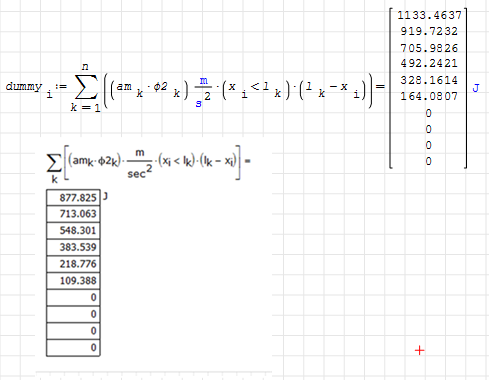Click the J unit beside 877.825 cell
Image resolution: width=489 pixels, height=380 pixels.
tap(105, 196)
